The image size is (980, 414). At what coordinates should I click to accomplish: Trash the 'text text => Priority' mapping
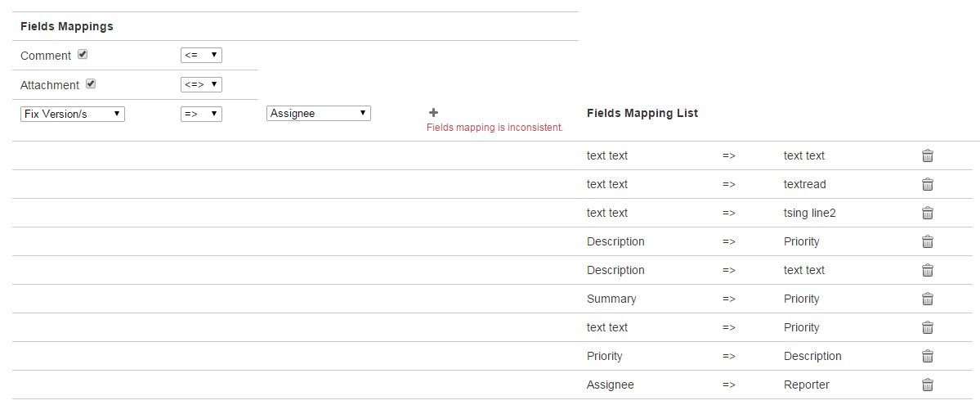tap(928, 327)
